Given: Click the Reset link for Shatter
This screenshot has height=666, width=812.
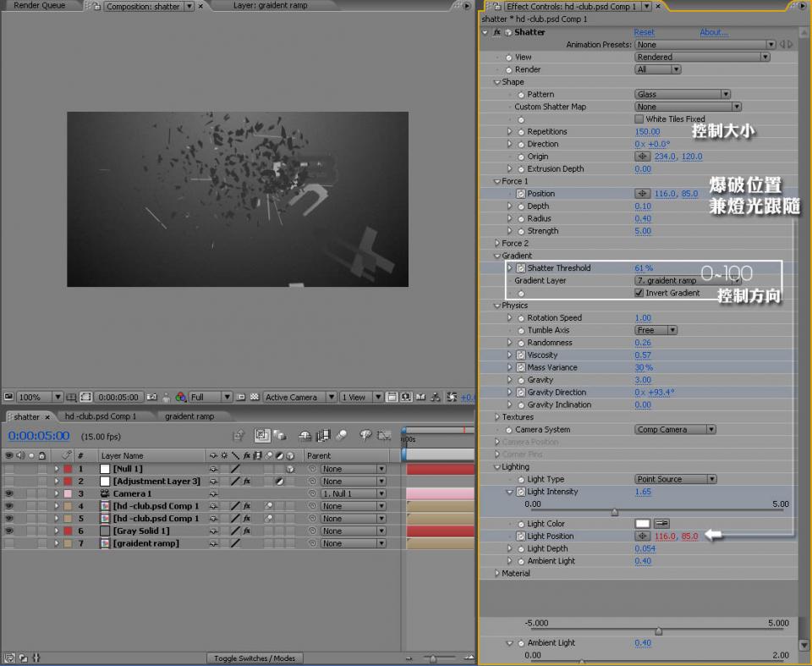Looking at the screenshot, I should pos(644,32).
